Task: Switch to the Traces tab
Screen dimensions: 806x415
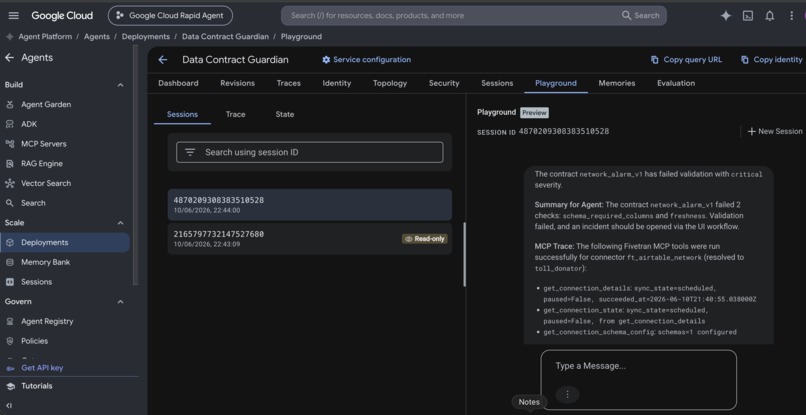Action: [288, 83]
